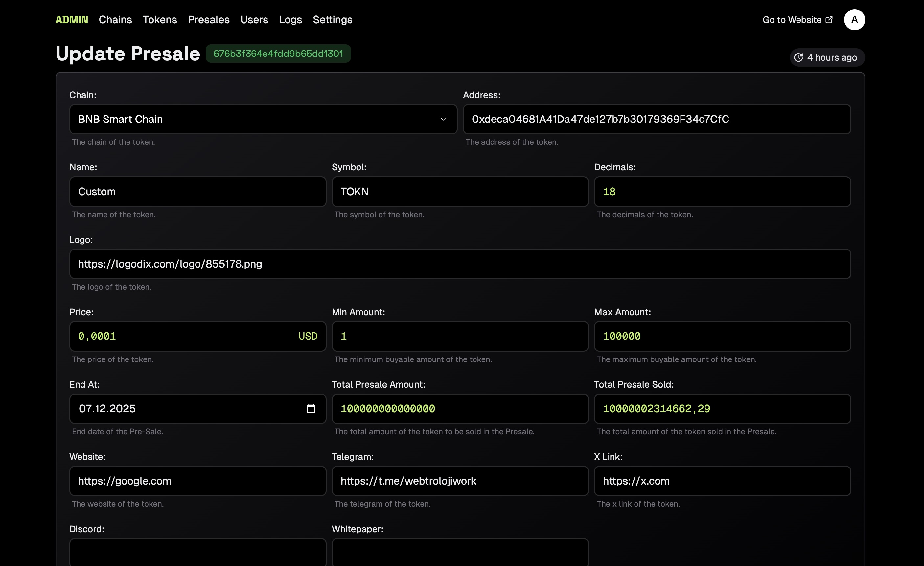924x566 pixels.
Task: Click helper text 'End date of the Pre-Sale.'
Action: click(117, 431)
